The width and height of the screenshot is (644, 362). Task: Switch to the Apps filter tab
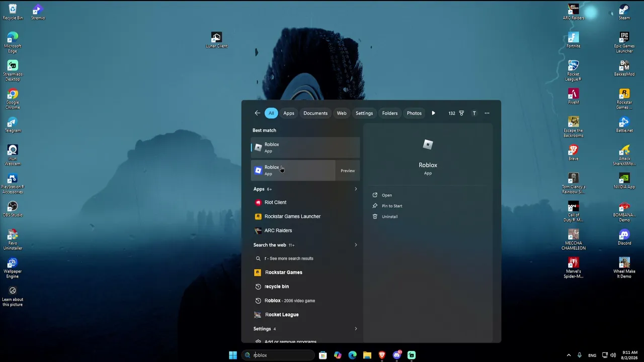coord(289,113)
